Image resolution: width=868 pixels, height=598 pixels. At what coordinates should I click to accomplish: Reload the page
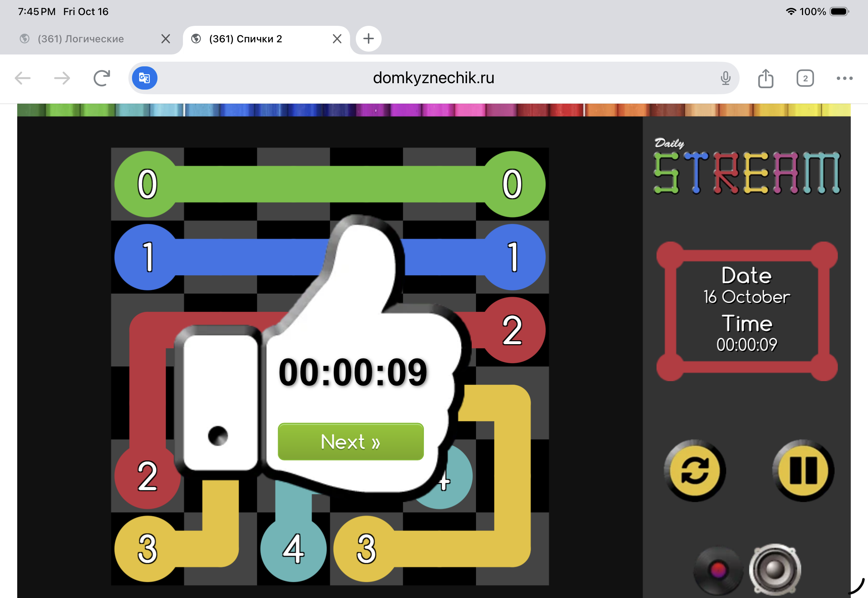pos(102,78)
